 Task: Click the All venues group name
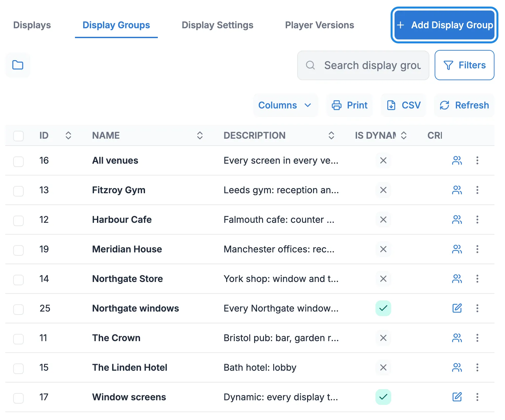[x=115, y=160]
